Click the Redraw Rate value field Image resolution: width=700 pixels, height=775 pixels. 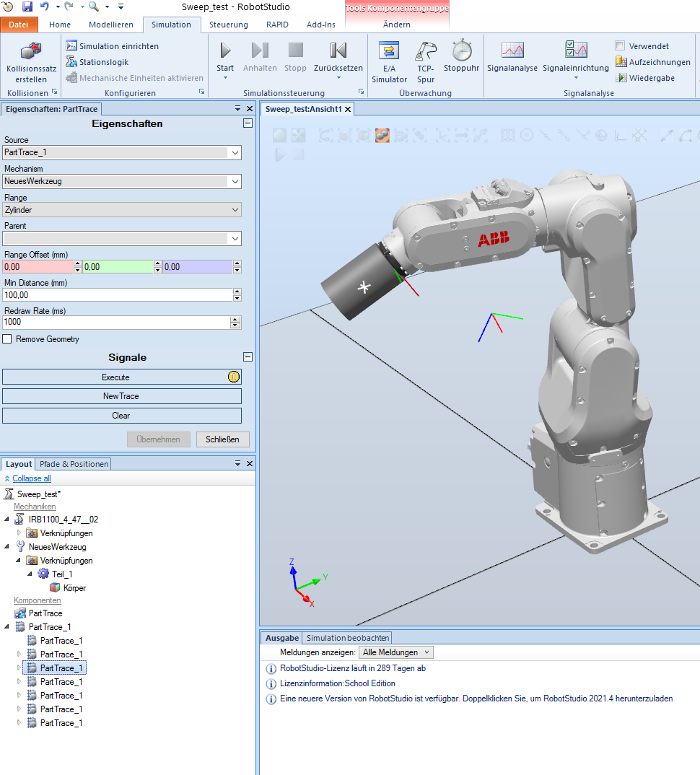coord(117,323)
